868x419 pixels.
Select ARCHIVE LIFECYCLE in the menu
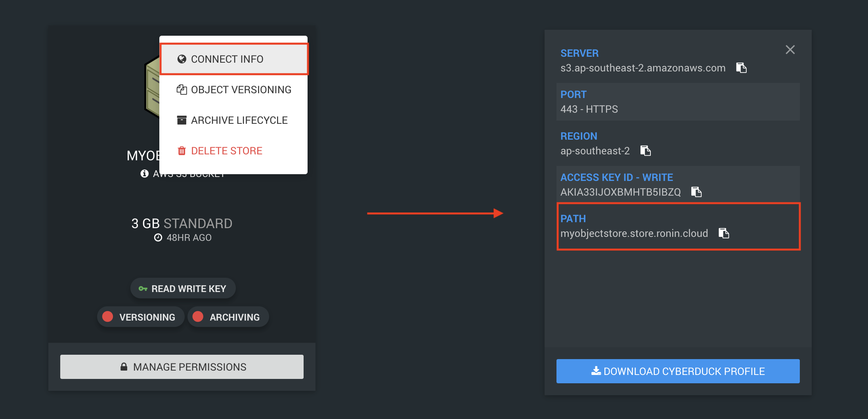[239, 120]
